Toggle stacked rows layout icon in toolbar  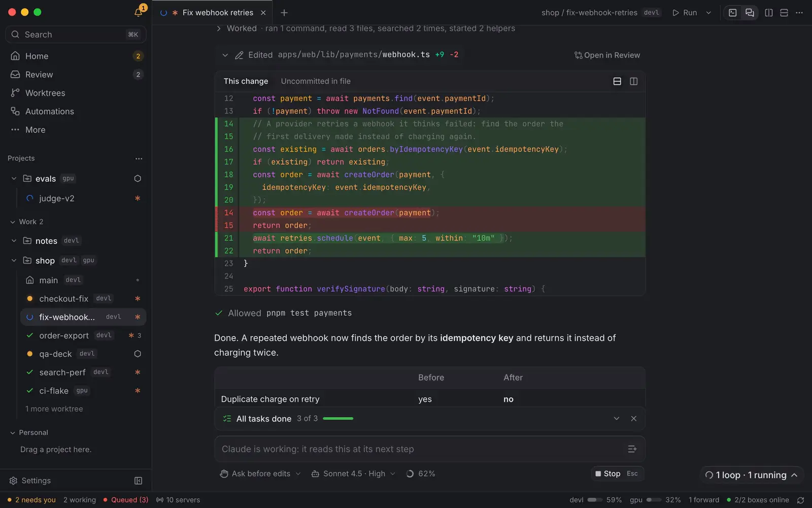(x=784, y=13)
